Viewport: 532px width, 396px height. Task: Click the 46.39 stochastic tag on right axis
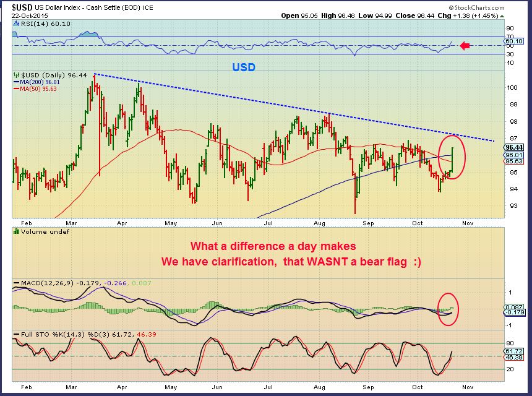tap(514, 357)
